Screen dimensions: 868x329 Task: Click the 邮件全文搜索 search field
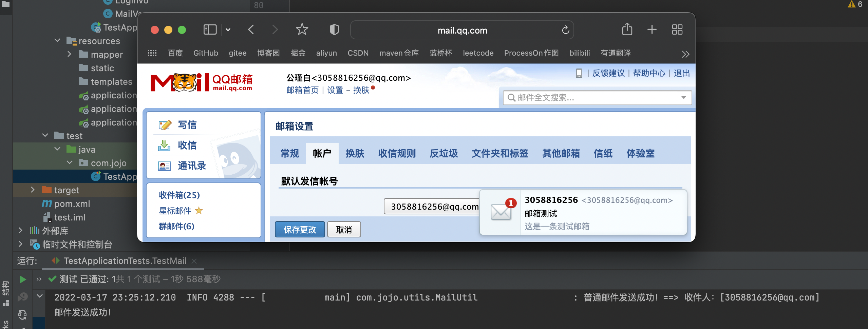pyautogui.click(x=597, y=98)
